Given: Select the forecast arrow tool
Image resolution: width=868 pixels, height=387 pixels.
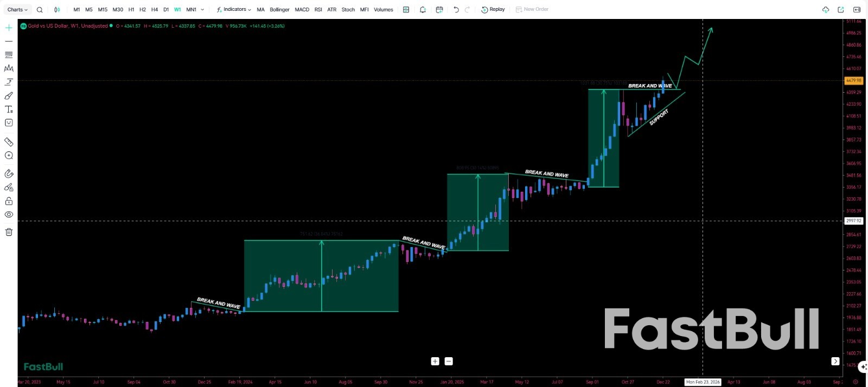Looking at the screenshot, I should [x=9, y=82].
